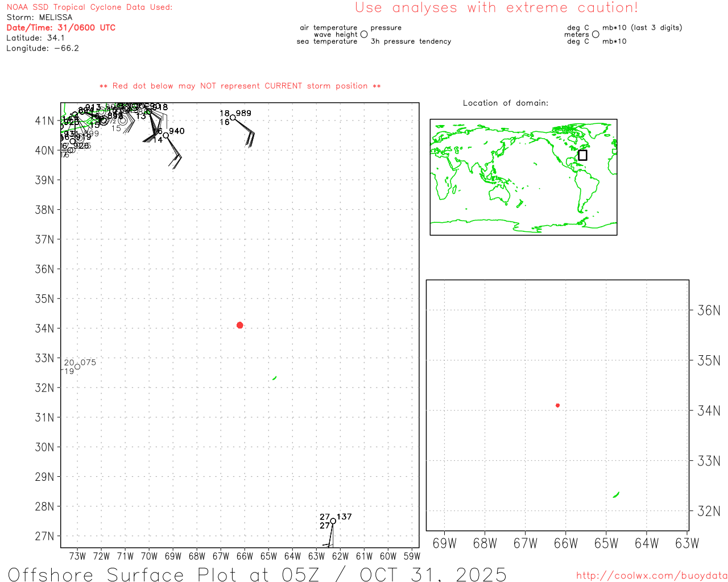Screen dimensions: 728x582
Task: Click the red dot warning notice text
Action: tap(240, 86)
